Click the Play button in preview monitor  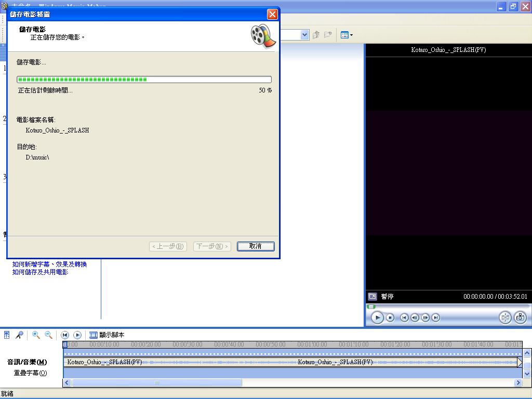click(378, 317)
